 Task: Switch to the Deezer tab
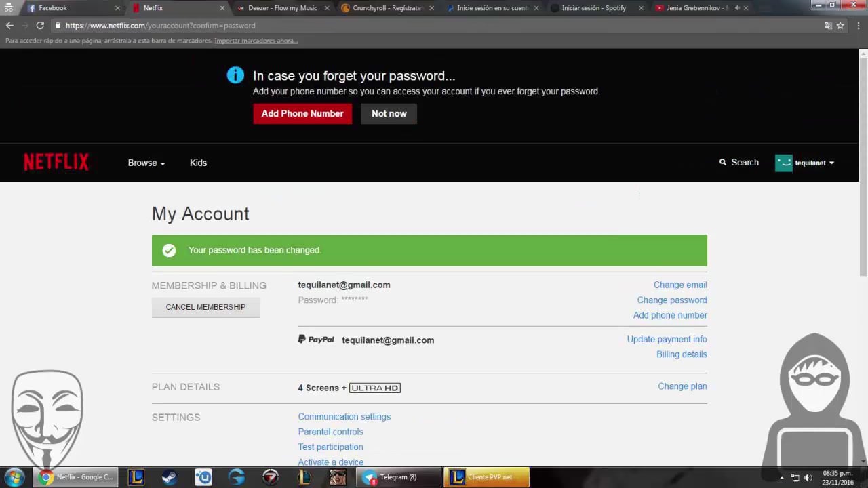coord(281,8)
